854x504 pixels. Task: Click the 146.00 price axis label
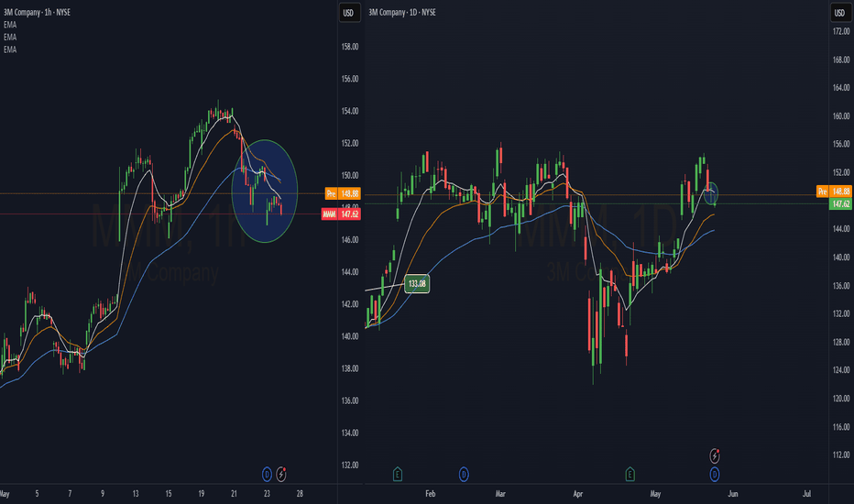350,240
